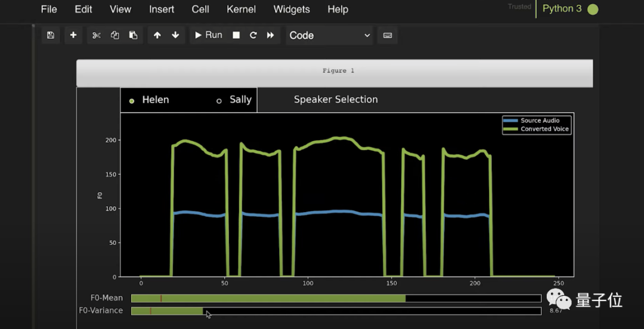
Task: Open the Kernel menu
Action: (x=241, y=10)
